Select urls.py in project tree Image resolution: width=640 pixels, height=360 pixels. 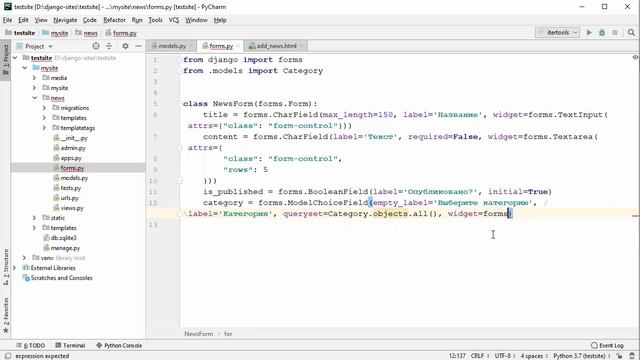pos(69,198)
